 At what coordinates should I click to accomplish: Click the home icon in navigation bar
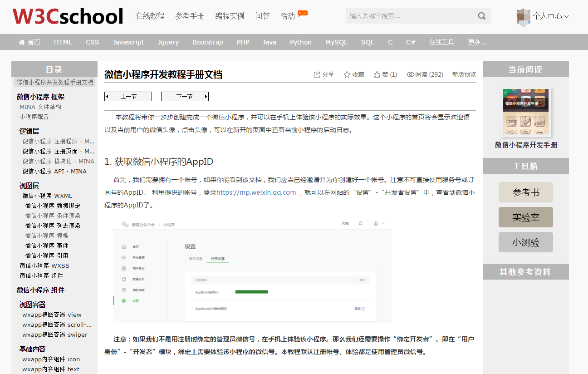click(x=21, y=42)
